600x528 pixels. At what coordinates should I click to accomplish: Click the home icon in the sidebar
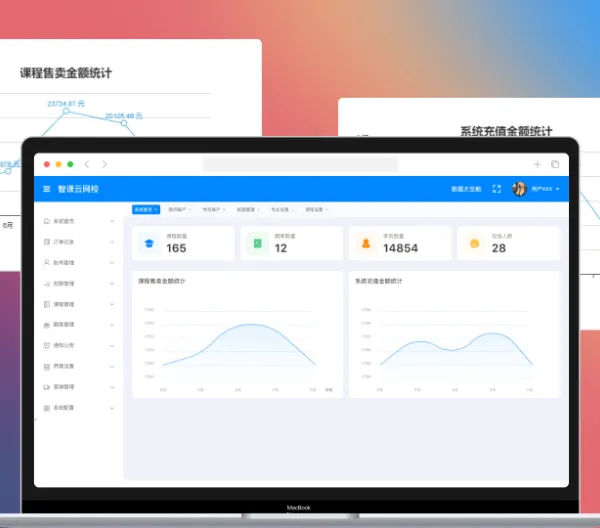point(47,221)
